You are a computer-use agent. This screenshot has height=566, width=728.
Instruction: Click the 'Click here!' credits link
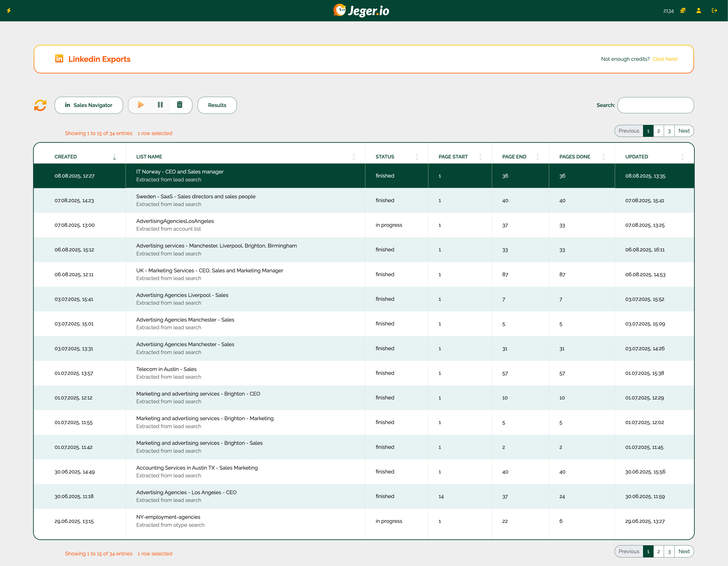click(665, 59)
